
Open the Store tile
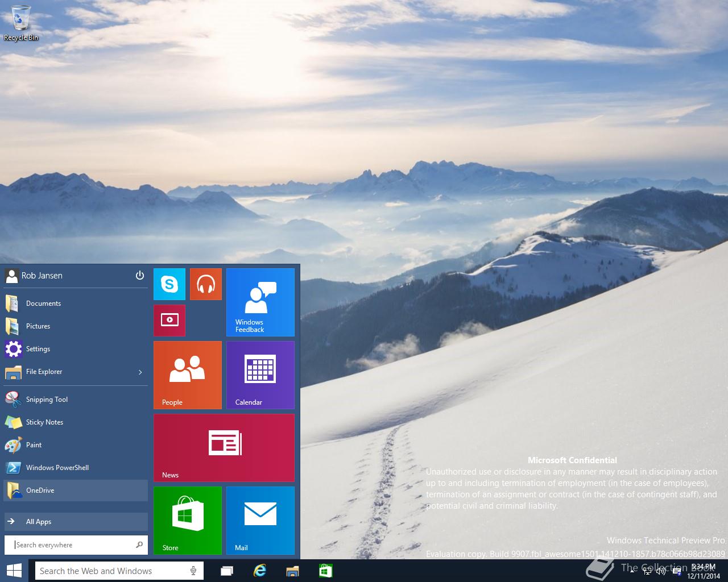click(x=188, y=521)
